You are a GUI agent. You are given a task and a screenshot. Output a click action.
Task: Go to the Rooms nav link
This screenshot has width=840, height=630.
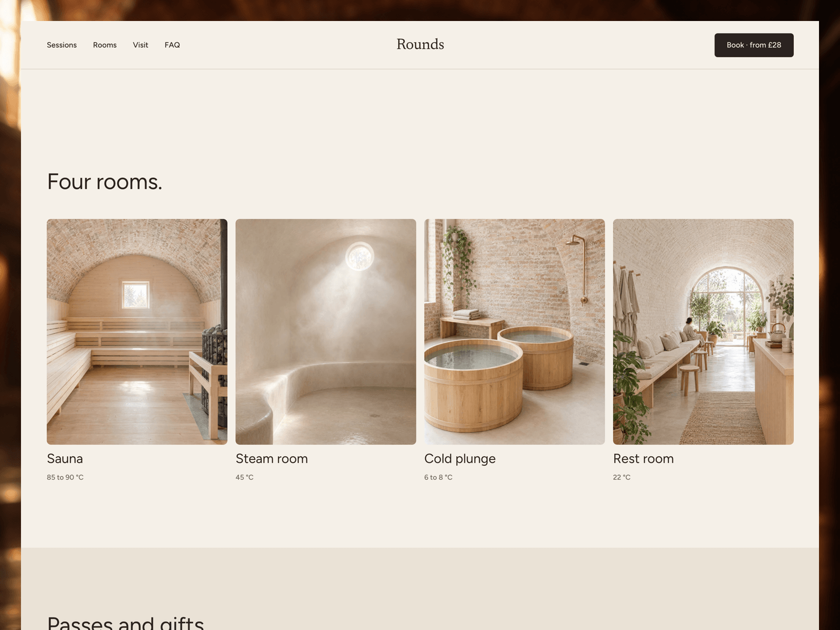104,45
